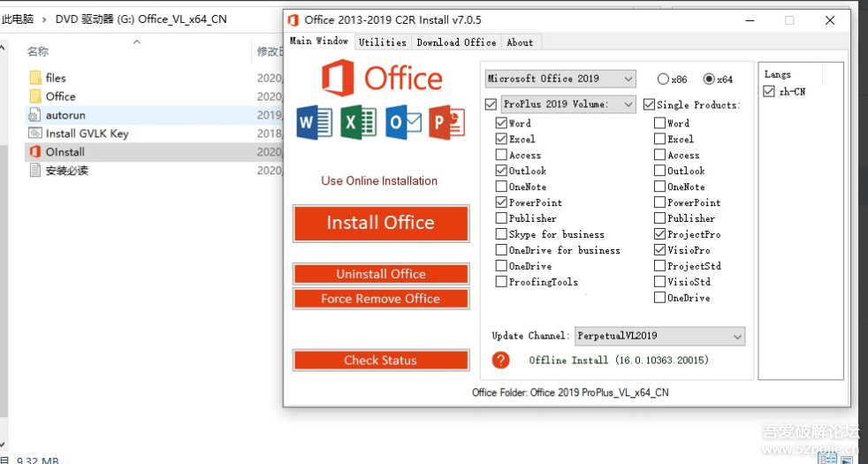
Task: Select the files folder icon in Explorer
Action: pyautogui.click(x=35, y=78)
